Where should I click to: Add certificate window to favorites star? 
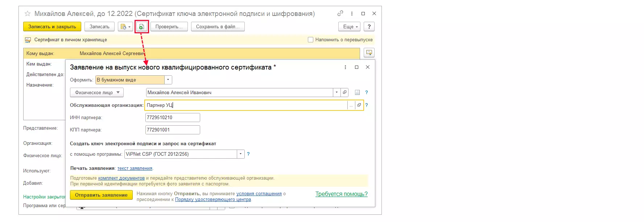28,14
